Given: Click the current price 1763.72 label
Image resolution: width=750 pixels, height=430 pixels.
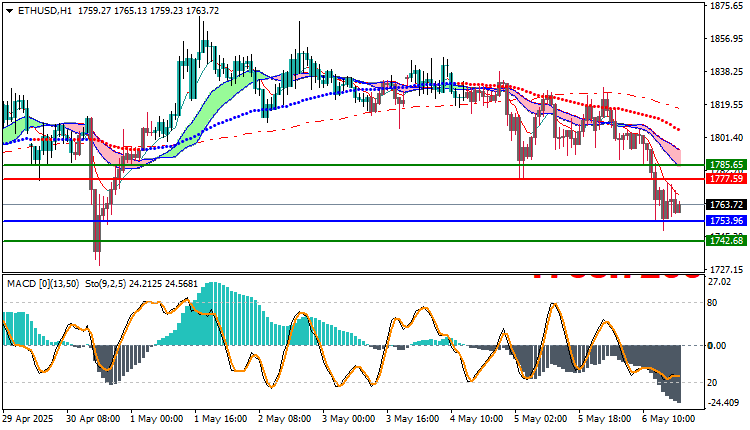Looking at the screenshot, I should pyautogui.click(x=726, y=205).
